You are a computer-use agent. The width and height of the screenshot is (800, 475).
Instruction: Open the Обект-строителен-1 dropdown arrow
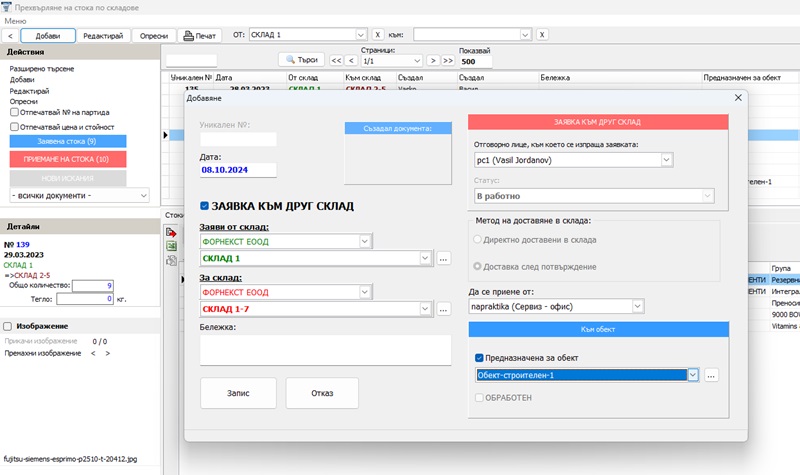[x=693, y=375]
